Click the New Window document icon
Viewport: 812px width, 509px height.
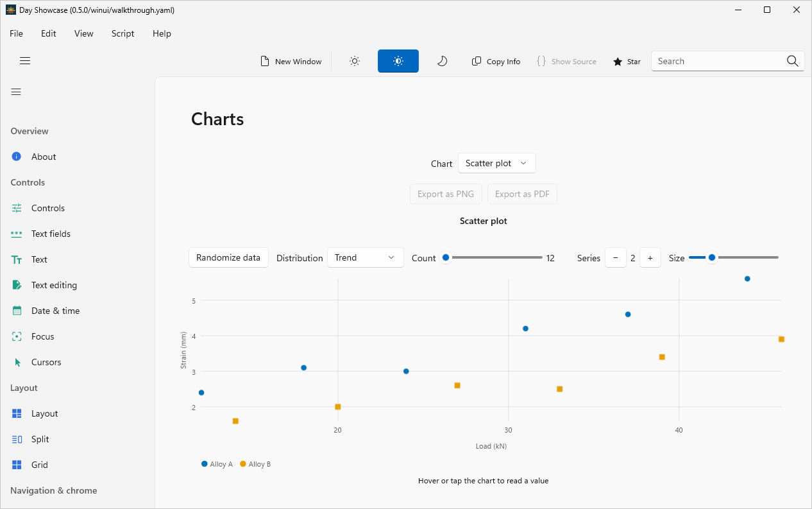265,61
